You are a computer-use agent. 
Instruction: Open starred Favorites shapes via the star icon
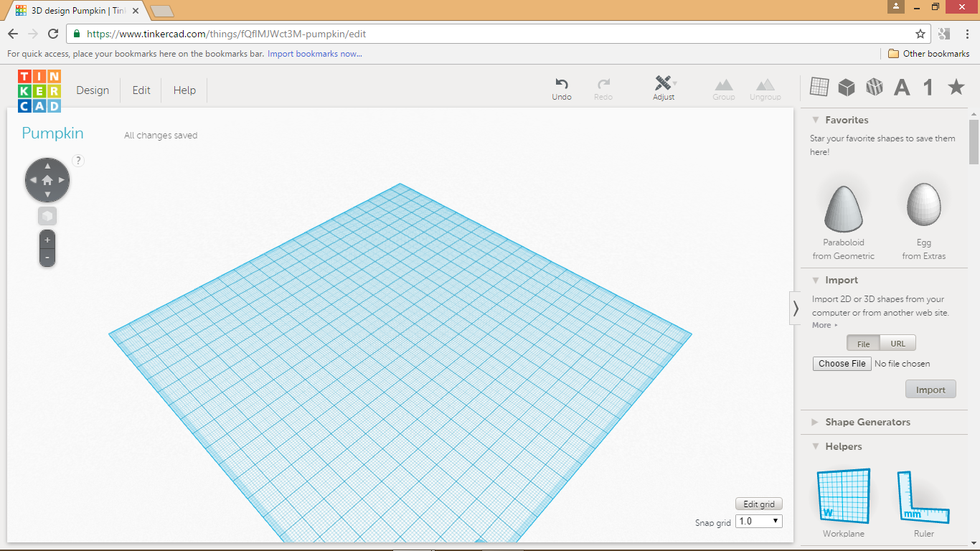[955, 86]
